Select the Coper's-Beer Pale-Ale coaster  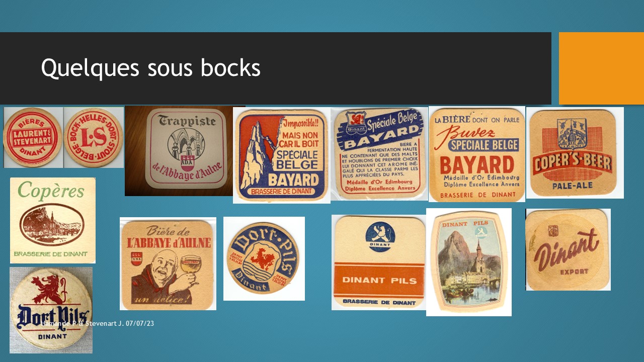(x=575, y=153)
